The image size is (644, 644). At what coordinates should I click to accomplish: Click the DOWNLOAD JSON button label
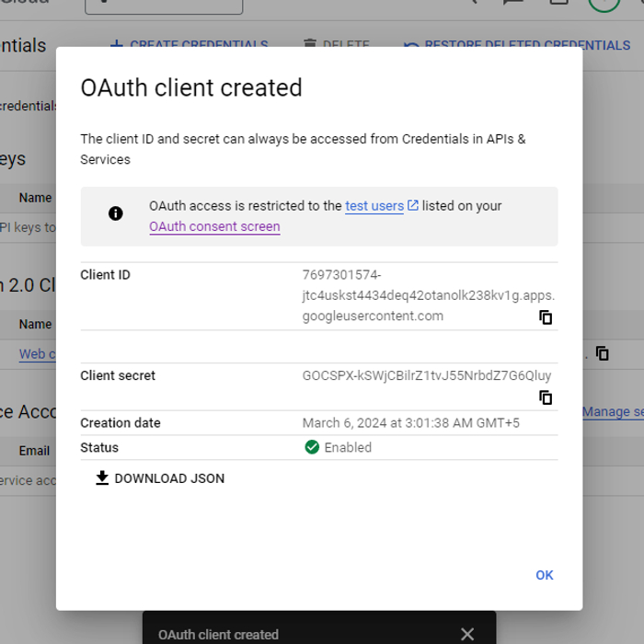coord(169,478)
